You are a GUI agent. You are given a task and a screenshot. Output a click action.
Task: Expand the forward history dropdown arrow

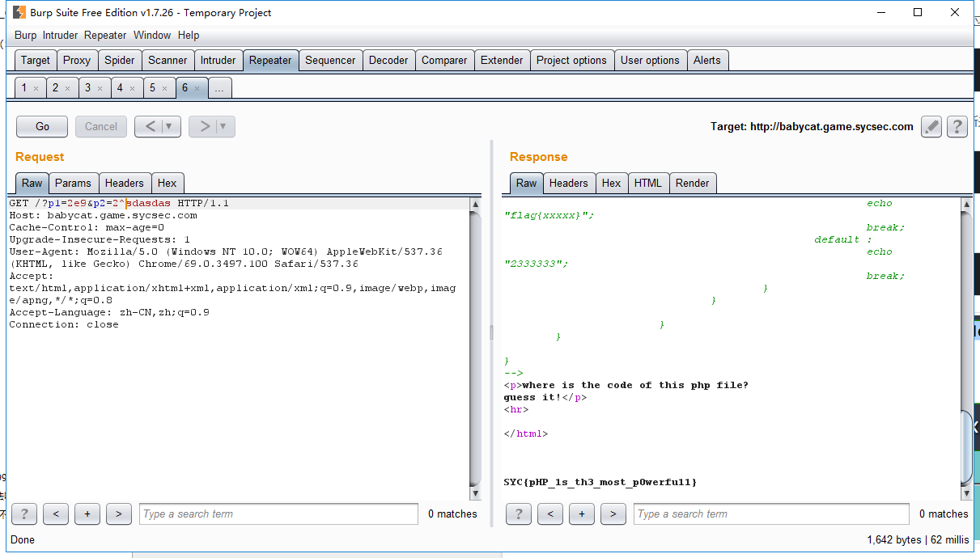coord(224,126)
